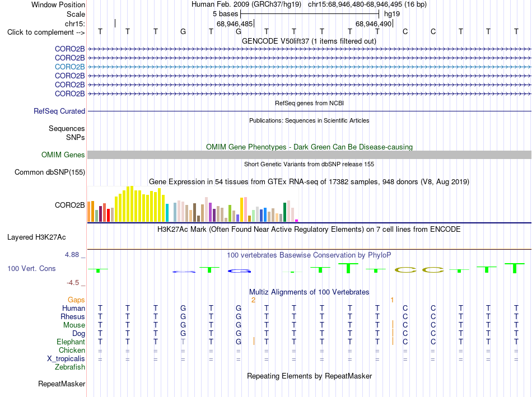The image size is (532, 397).
Task: Click the orange gap count '1' in the Gaps row
Action: tap(392, 300)
